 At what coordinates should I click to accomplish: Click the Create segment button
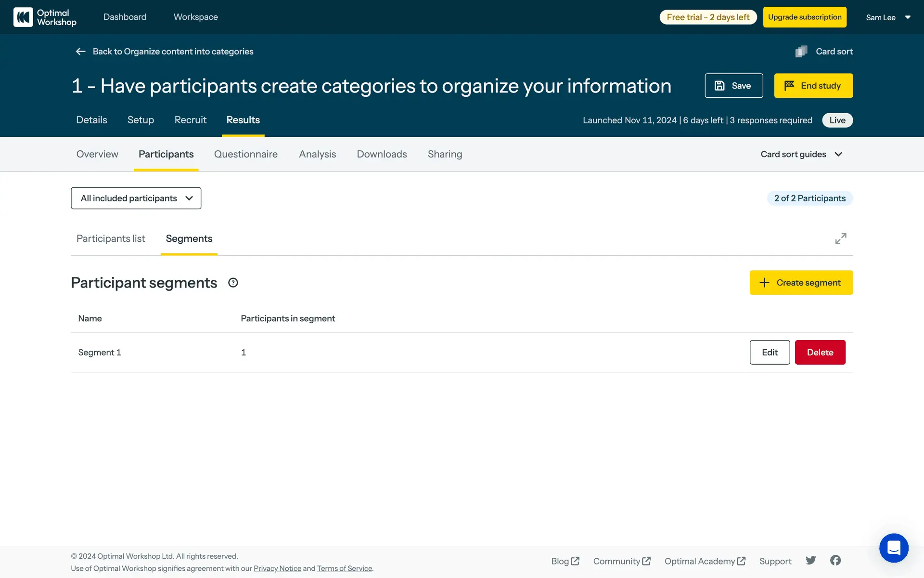pos(801,283)
